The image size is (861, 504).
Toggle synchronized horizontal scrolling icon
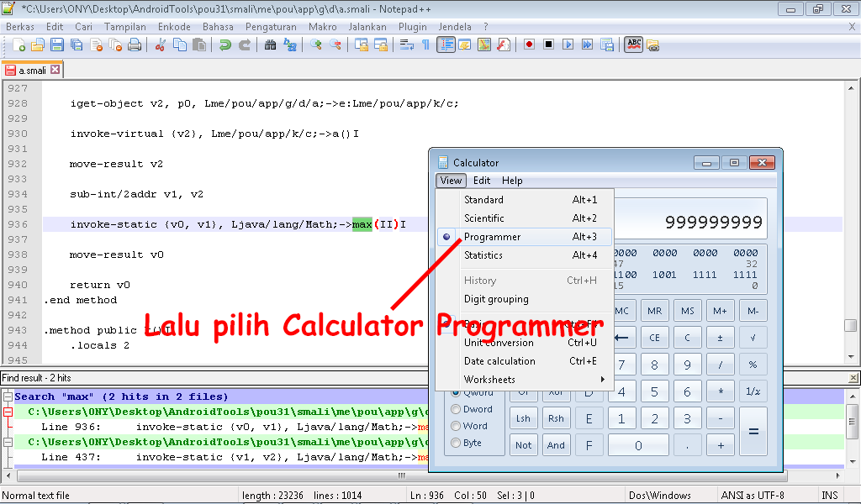click(x=381, y=45)
